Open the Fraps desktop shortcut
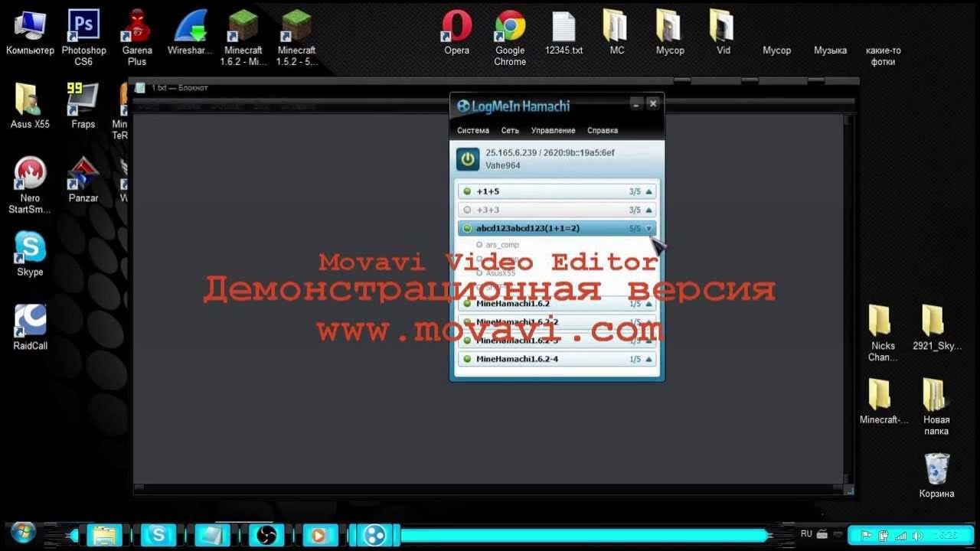The image size is (980, 551). (83, 106)
